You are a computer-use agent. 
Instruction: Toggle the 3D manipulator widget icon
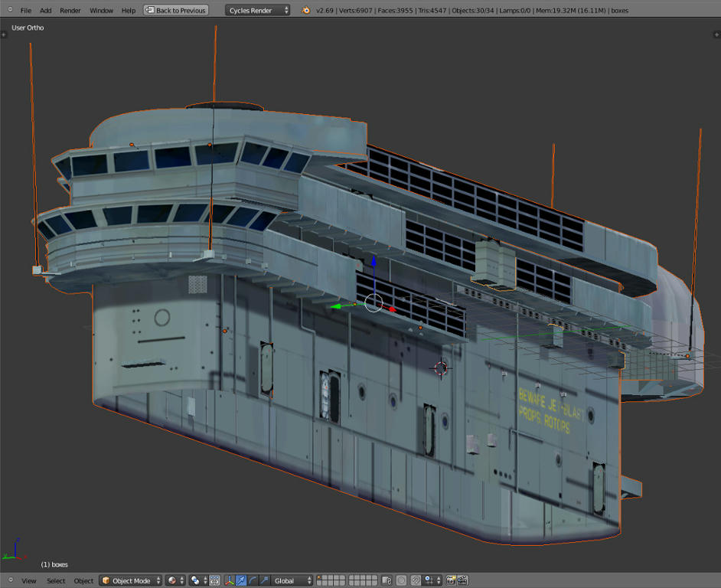[x=229, y=580]
